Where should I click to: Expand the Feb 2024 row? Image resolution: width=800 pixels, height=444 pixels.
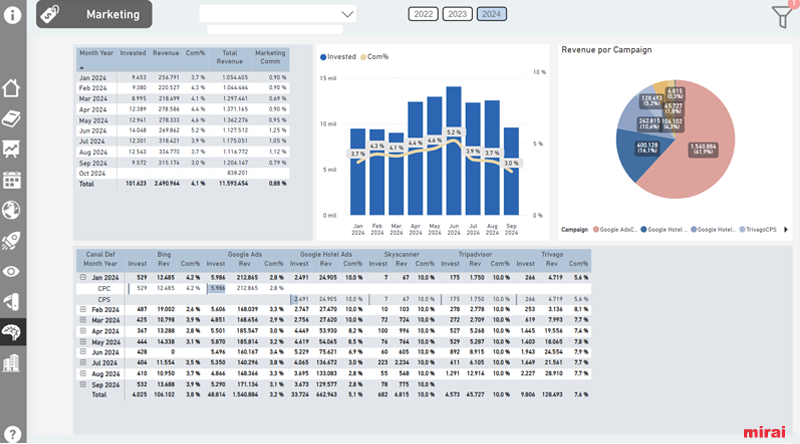click(83, 309)
